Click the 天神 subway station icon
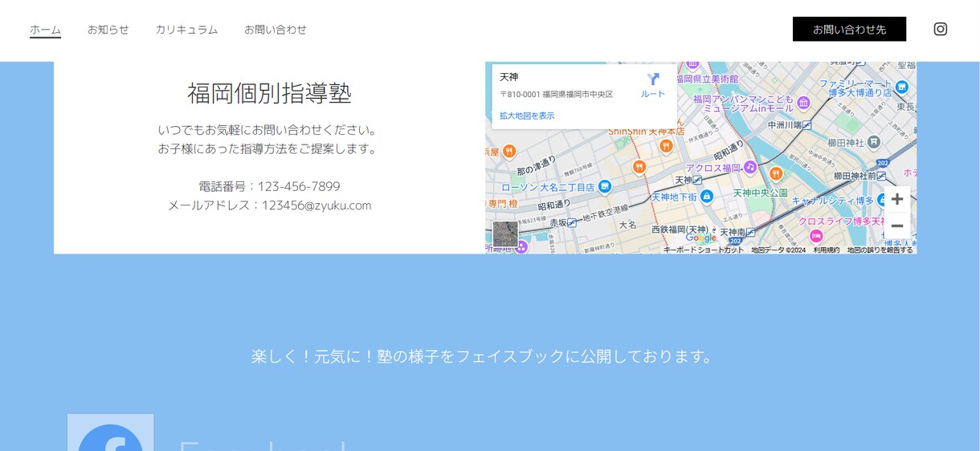This screenshot has height=451, width=980. (x=698, y=180)
